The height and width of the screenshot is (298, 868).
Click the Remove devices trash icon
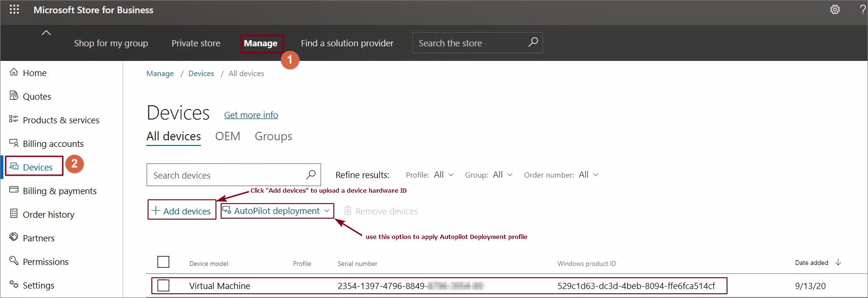tap(347, 211)
